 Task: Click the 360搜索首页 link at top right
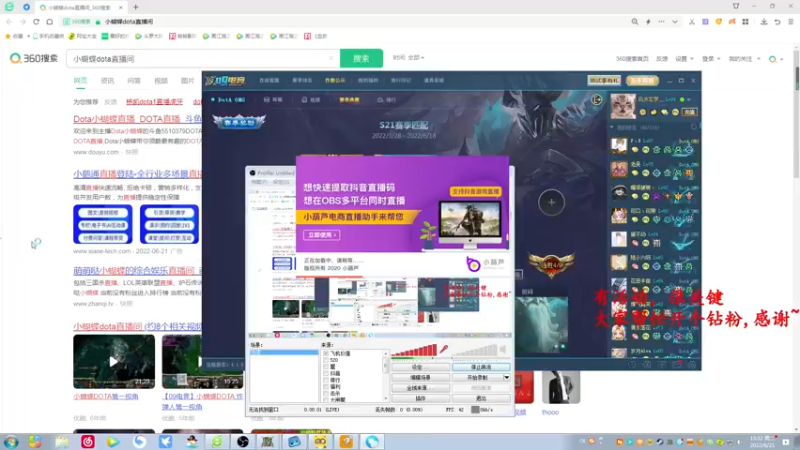[x=632, y=59]
